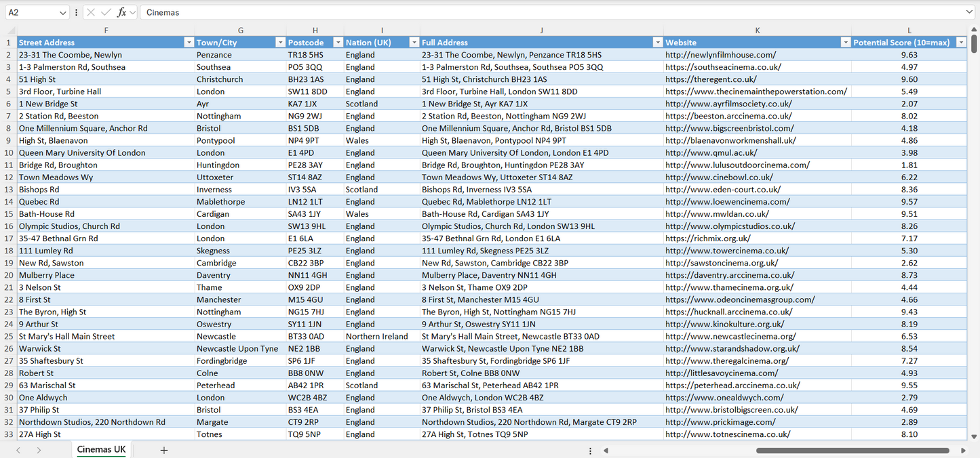Click the filter icon on the Website column
The height and width of the screenshot is (458, 980).
pos(845,42)
